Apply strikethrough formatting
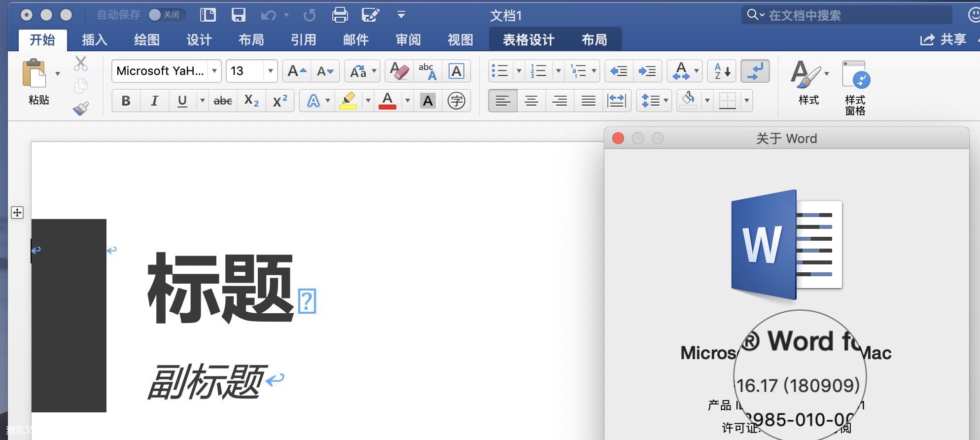980x440 pixels. pos(223,101)
